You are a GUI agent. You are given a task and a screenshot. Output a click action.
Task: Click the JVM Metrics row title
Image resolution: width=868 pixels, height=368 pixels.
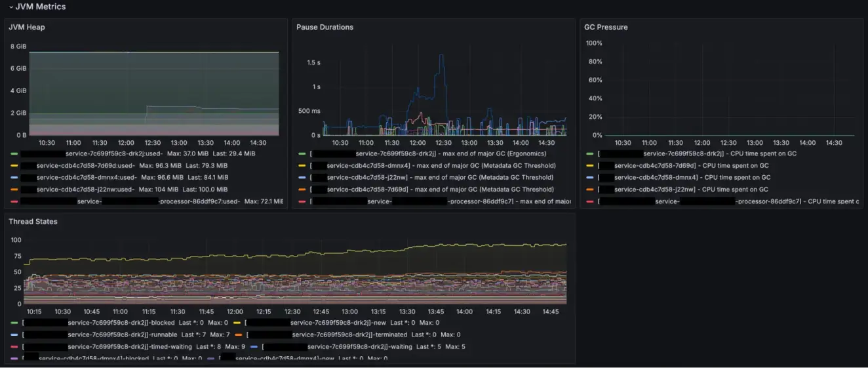click(x=40, y=7)
